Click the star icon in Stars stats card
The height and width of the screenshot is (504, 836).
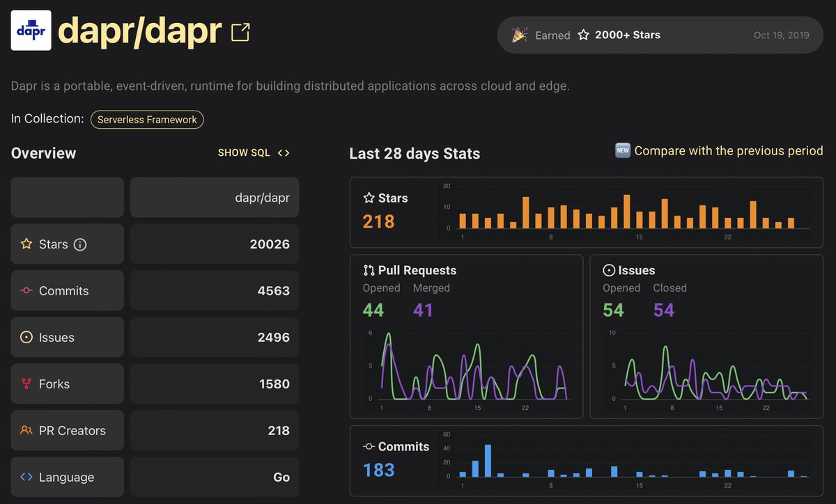click(x=369, y=198)
